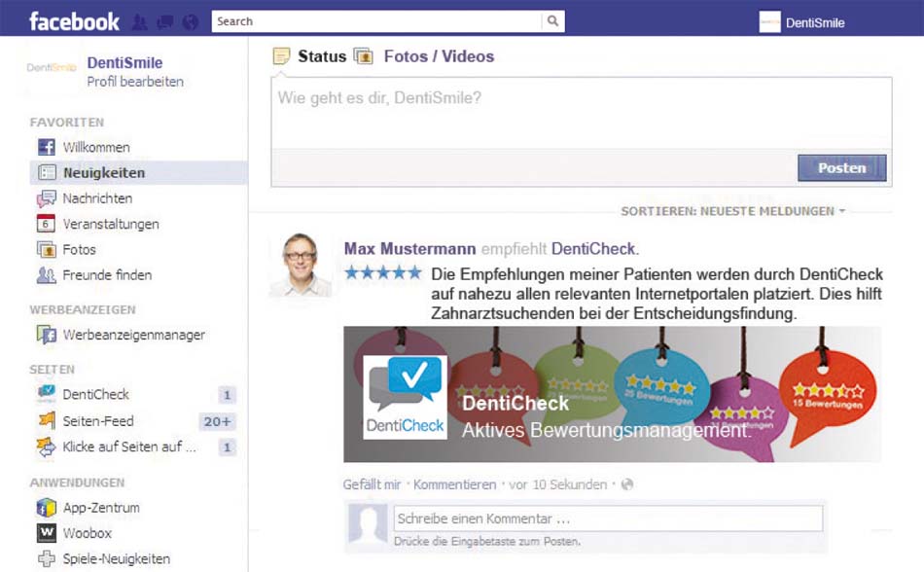Select Neuigkeiten in the sidebar
The width and height of the screenshot is (924, 572).
pos(104,172)
